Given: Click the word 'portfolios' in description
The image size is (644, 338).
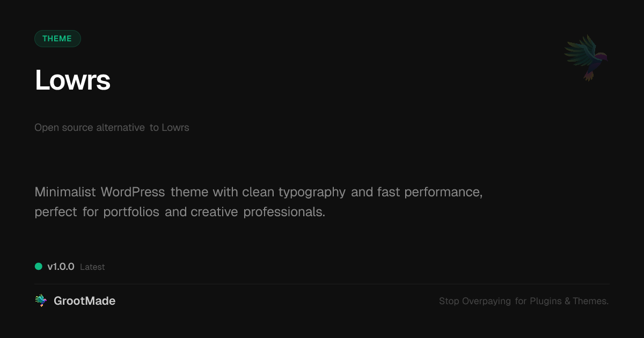Looking at the screenshot, I should [x=131, y=212].
